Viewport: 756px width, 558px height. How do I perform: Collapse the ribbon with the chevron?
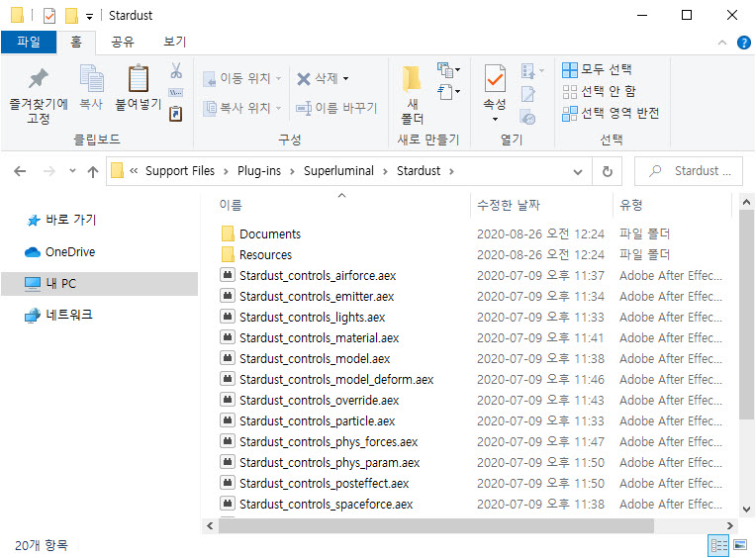[721, 43]
